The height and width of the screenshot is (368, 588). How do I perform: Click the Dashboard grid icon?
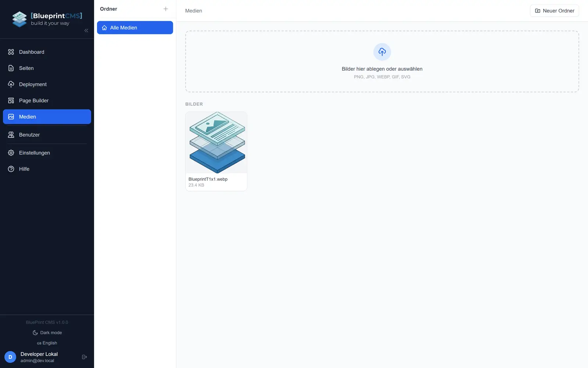[11, 52]
